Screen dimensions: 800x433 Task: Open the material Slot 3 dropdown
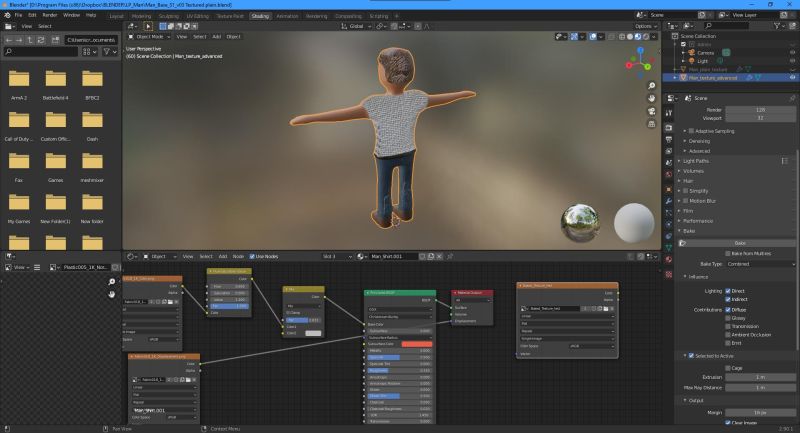click(x=337, y=257)
